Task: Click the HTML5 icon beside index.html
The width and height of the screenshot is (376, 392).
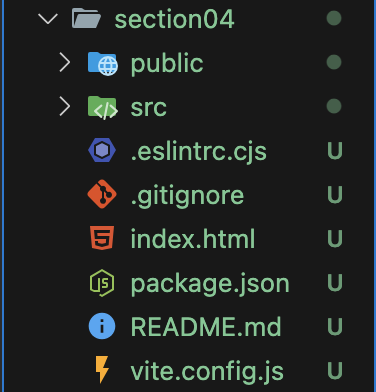Action: coord(102,238)
